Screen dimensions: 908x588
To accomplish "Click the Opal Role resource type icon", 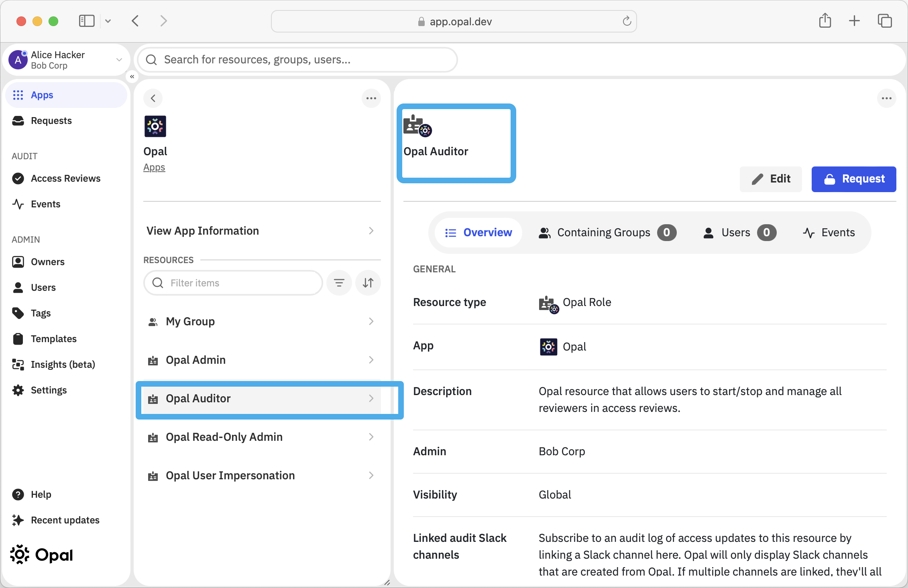I will point(549,305).
